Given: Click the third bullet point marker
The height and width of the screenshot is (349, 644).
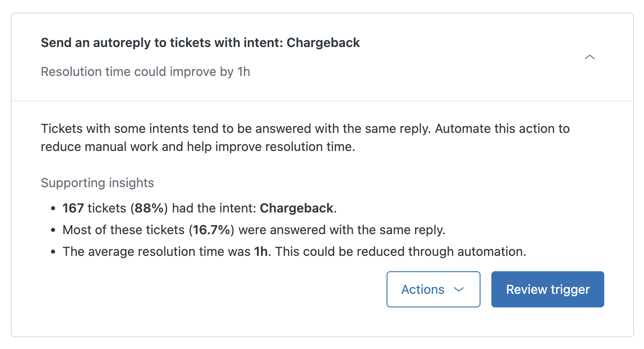Looking at the screenshot, I should coord(53,252).
